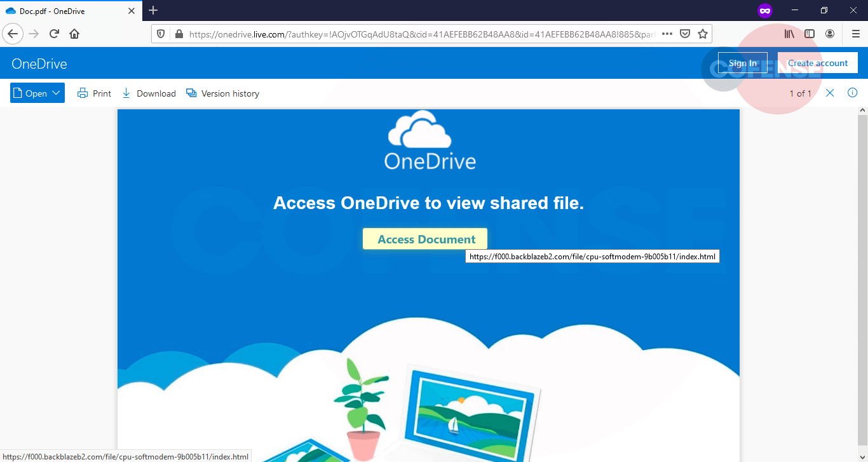Click the private browsing mask icon
The image size is (868, 462).
click(x=764, y=10)
